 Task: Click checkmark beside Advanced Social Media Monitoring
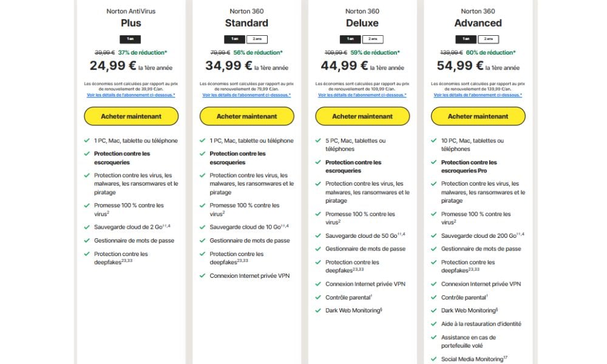[x=434, y=359]
